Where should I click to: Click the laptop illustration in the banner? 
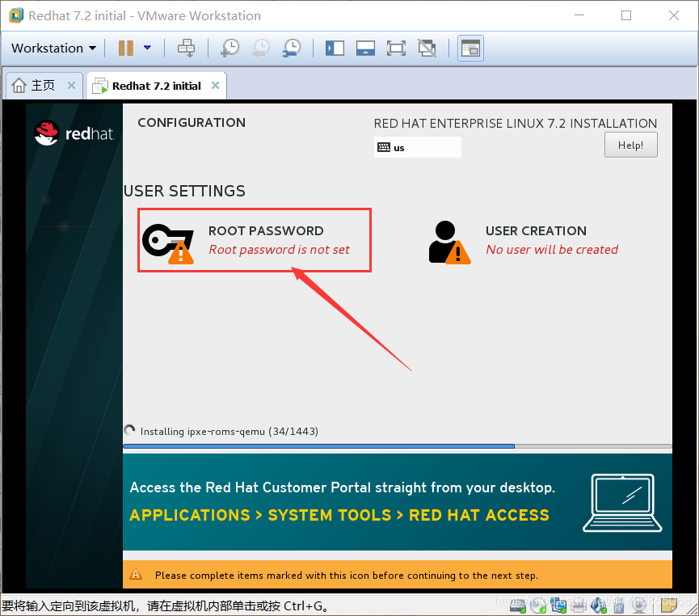622,503
